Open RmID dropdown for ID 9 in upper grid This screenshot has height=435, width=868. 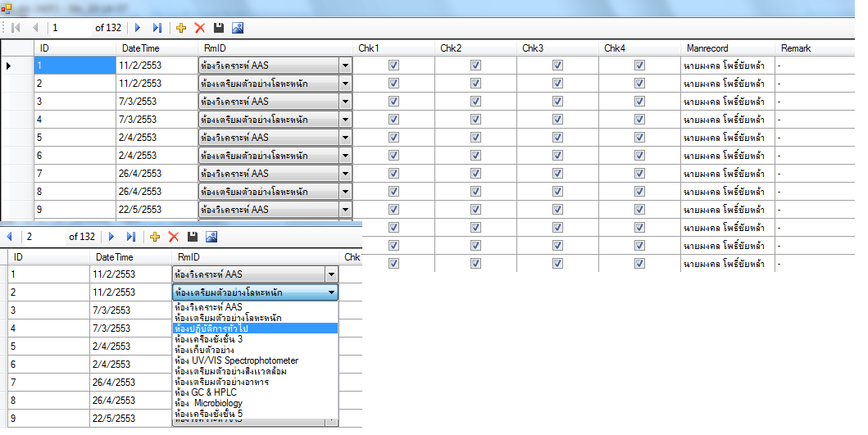345,210
